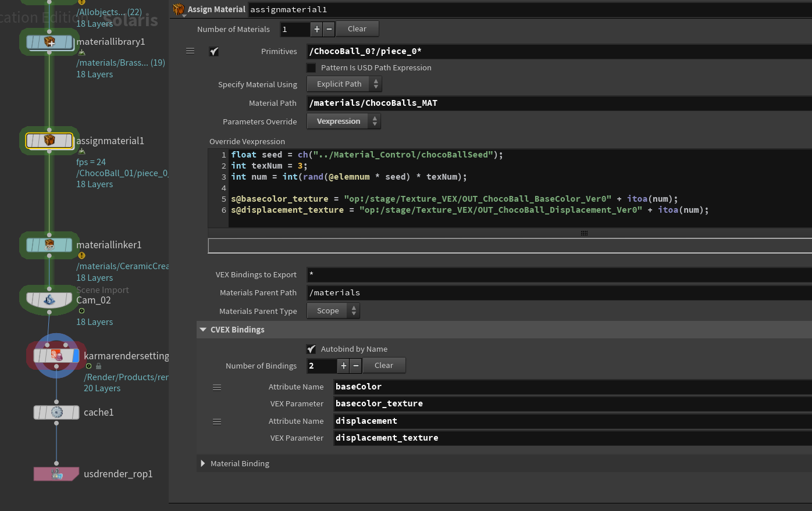812x511 pixels.
Task: Click plus to add a CVEX binding
Action: (x=344, y=366)
